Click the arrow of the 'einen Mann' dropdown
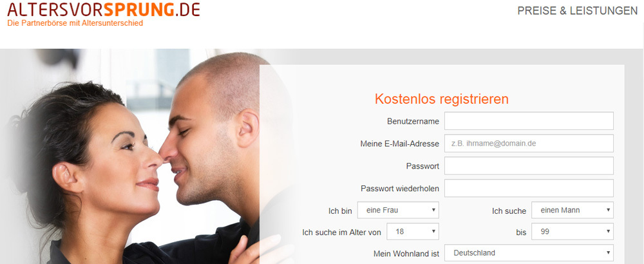The width and height of the screenshot is (644, 264). point(609,210)
